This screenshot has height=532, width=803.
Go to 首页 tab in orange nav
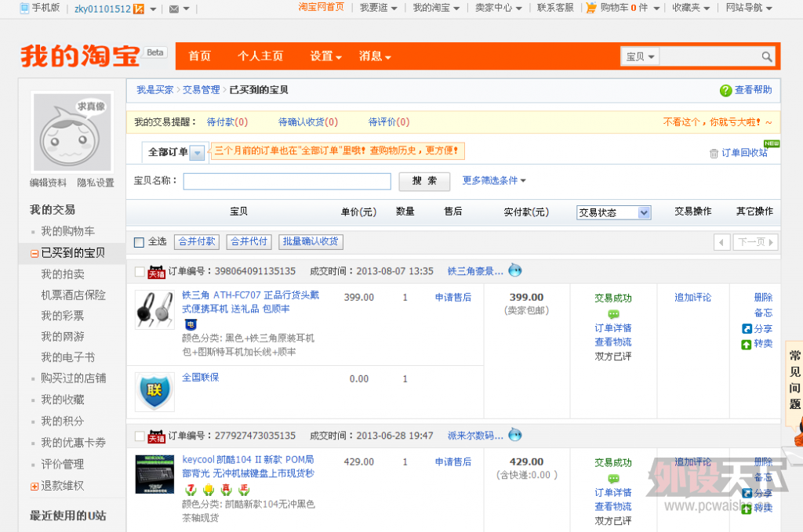[200, 56]
